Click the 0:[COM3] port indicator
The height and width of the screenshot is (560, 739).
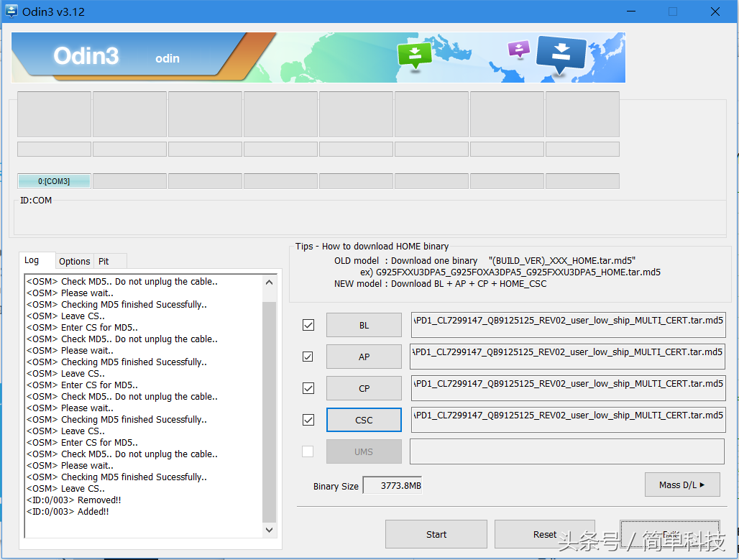54,181
